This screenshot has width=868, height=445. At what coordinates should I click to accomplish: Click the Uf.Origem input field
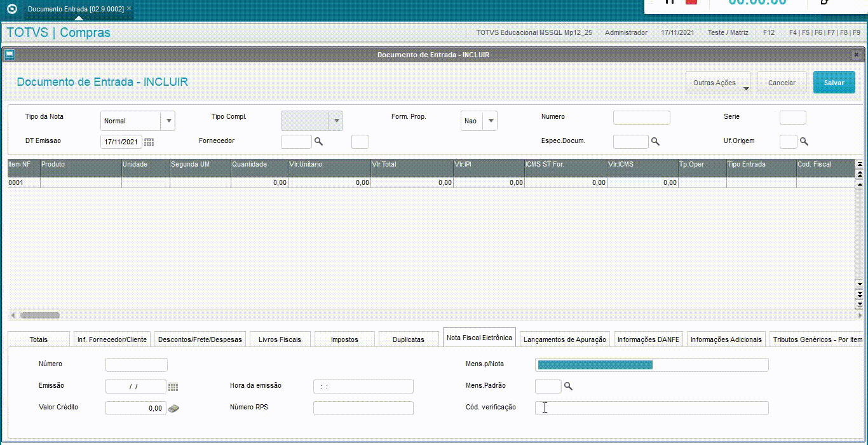(x=789, y=142)
